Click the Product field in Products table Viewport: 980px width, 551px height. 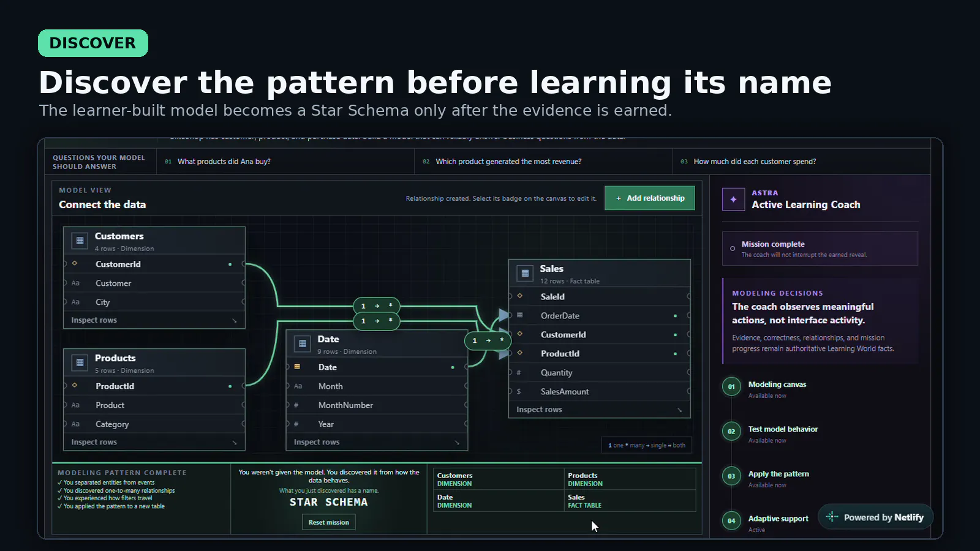tap(154, 405)
